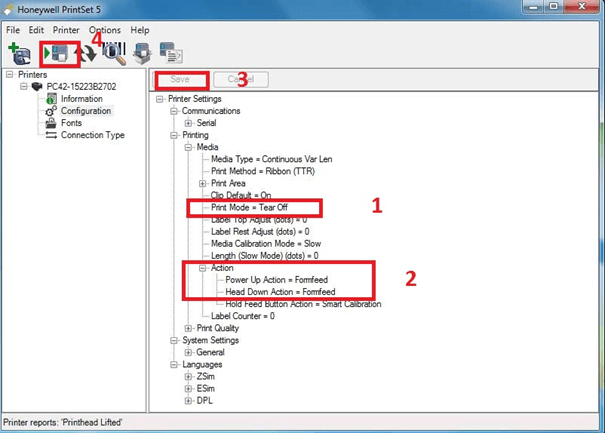The height and width of the screenshot is (433, 605).
Task: Open the Help menu
Action: [140, 30]
